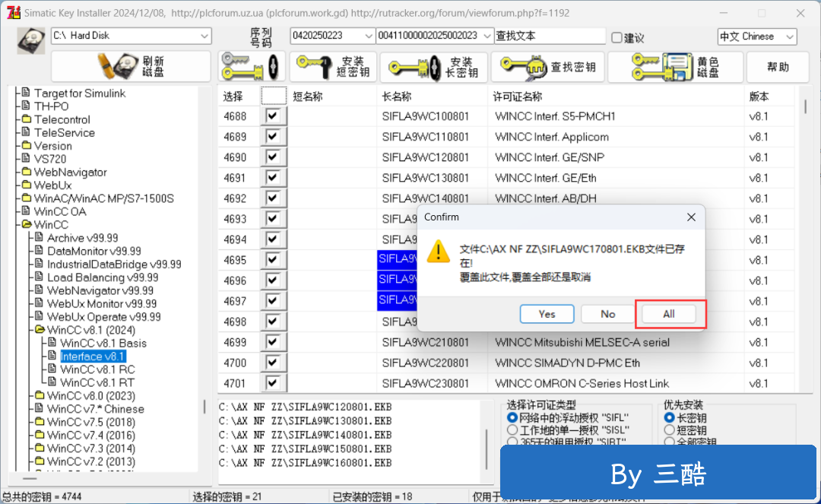The width and height of the screenshot is (821, 504).
Task: Toggle the 建议 checkbox
Action: tap(617, 37)
